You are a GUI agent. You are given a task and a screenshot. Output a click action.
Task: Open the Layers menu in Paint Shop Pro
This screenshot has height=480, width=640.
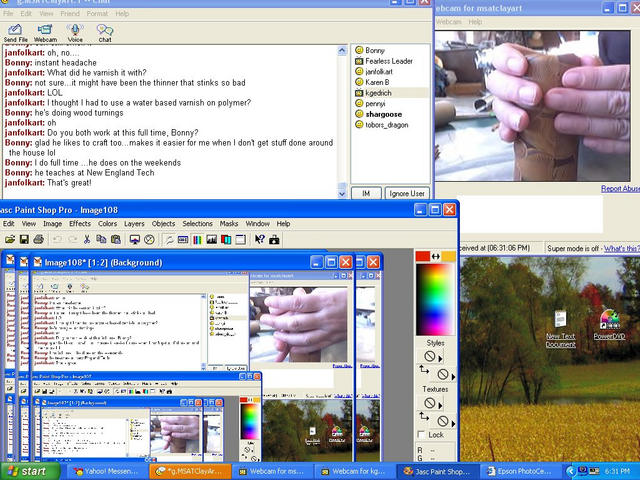(134, 224)
